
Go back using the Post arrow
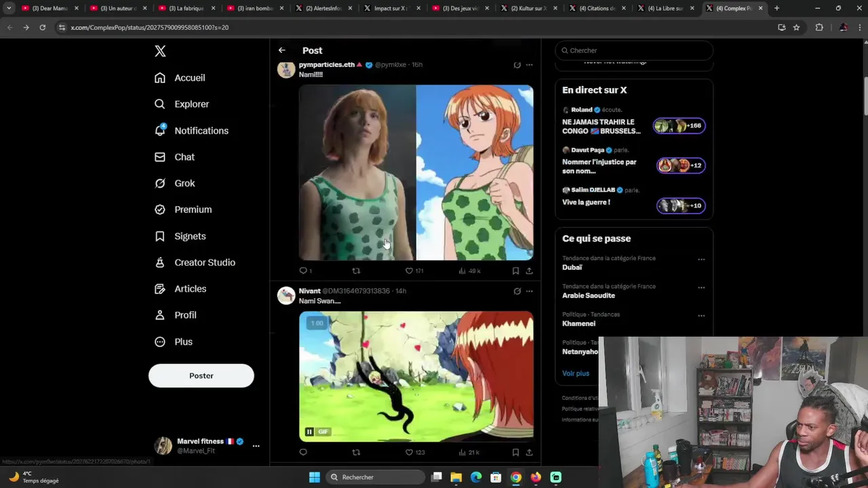282,50
